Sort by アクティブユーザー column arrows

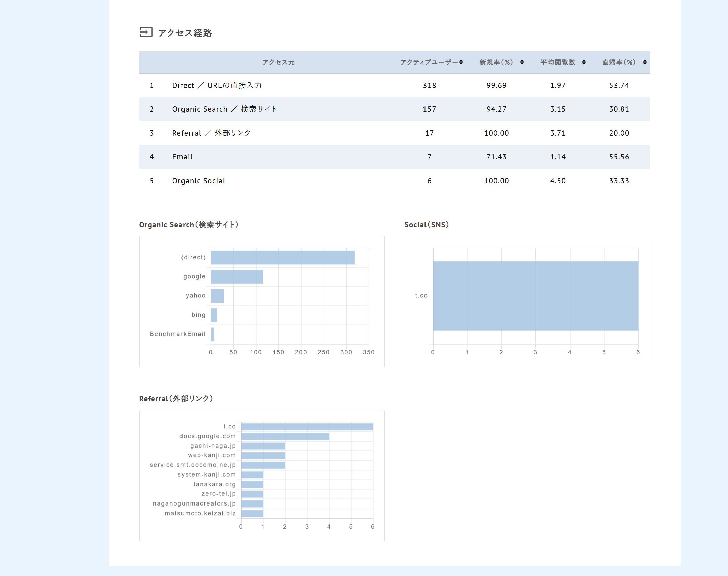click(x=461, y=62)
